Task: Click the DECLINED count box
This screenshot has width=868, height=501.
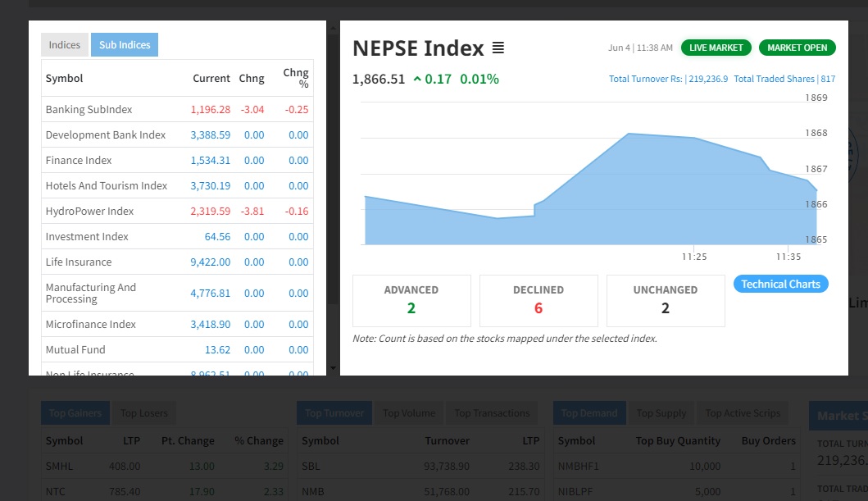Action: [538, 301]
